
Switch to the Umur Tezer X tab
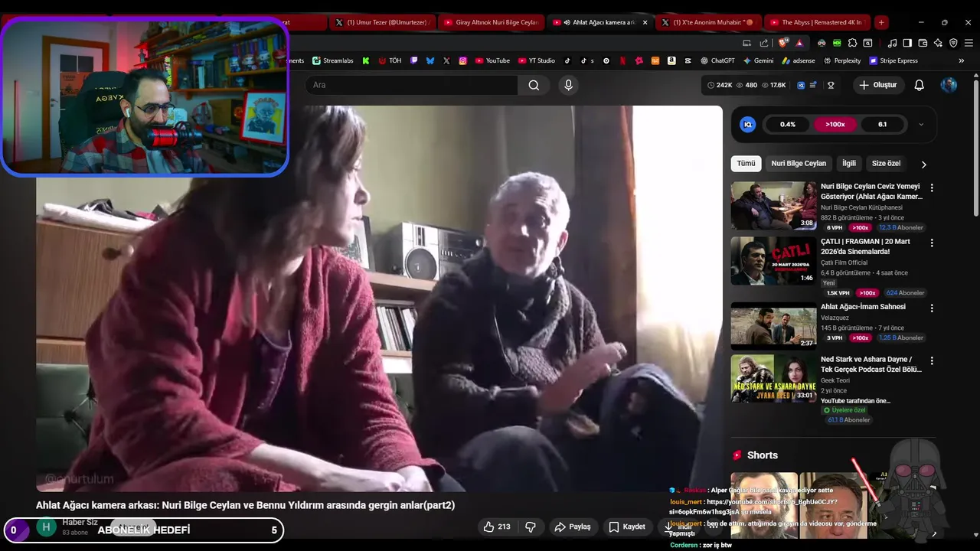384,22
